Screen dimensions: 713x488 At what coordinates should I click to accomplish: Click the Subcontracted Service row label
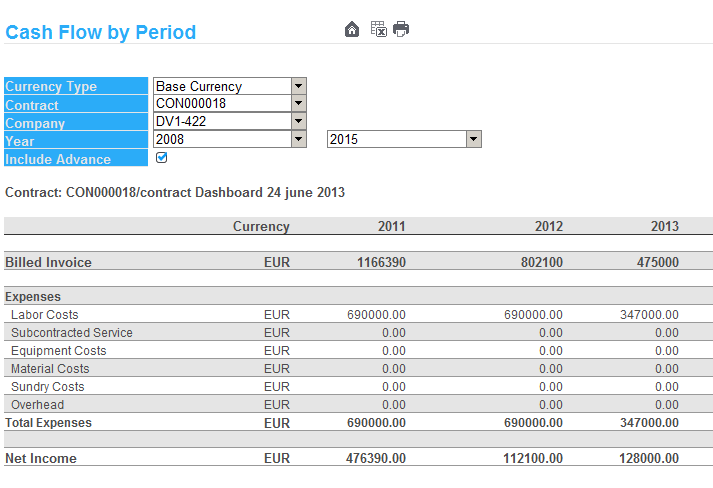pyautogui.click(x=71, y=333)
